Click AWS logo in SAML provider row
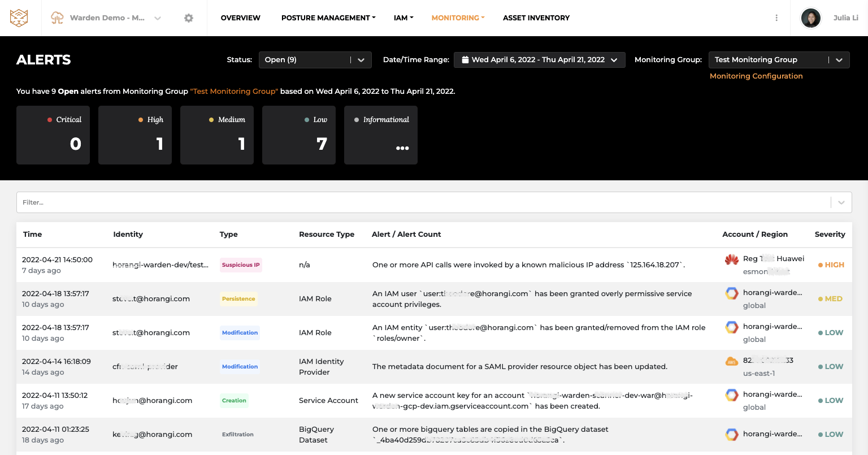The height and width of the screenshot is (455, 868). pos(732,361)
